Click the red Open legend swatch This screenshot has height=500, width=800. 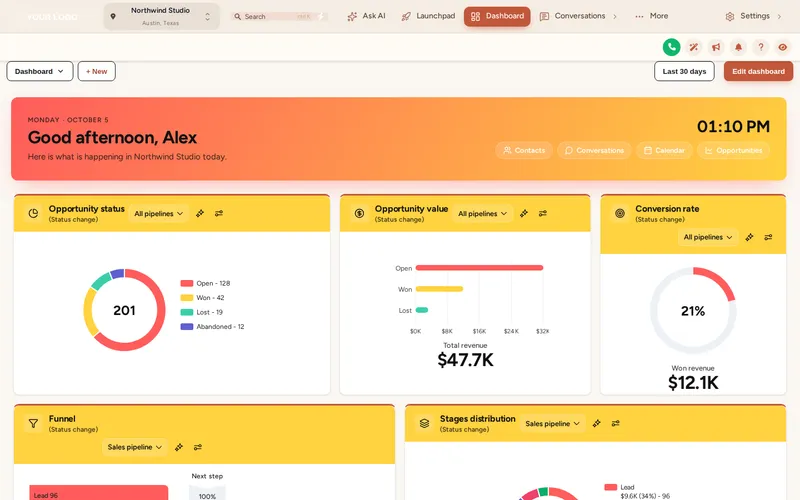coord(187,283)
